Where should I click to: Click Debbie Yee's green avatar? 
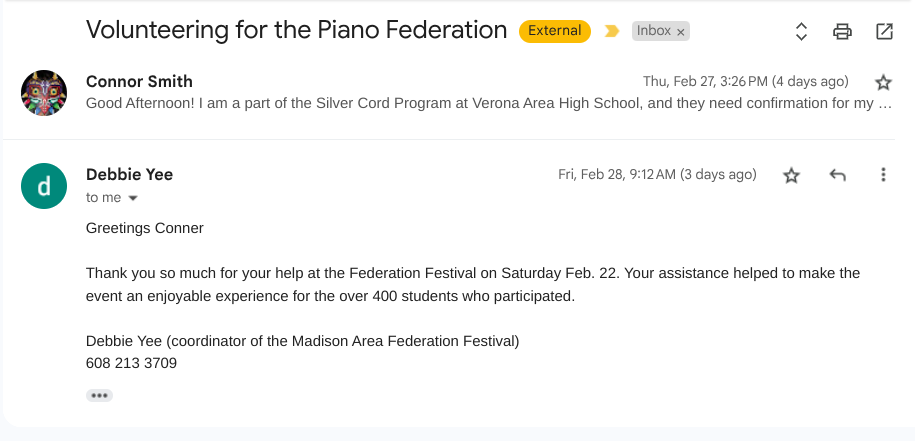coord(44,186)
